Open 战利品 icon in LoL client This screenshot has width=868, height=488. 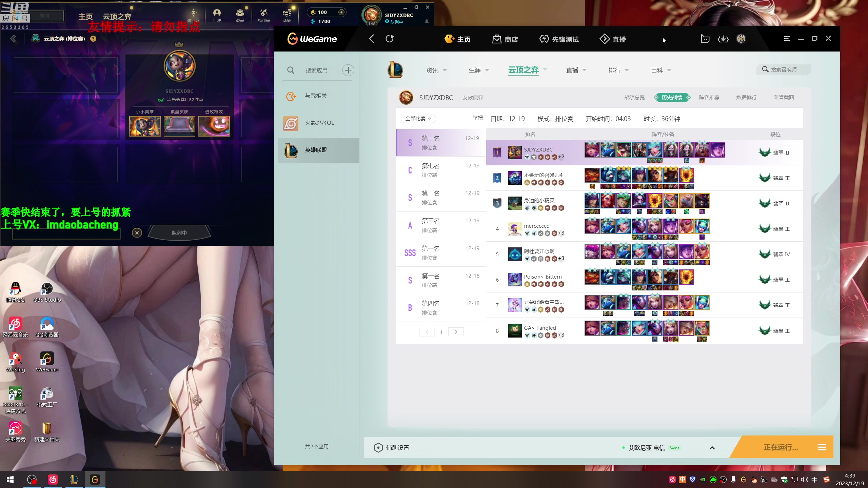pyautogui.click(x=263, y=16)
